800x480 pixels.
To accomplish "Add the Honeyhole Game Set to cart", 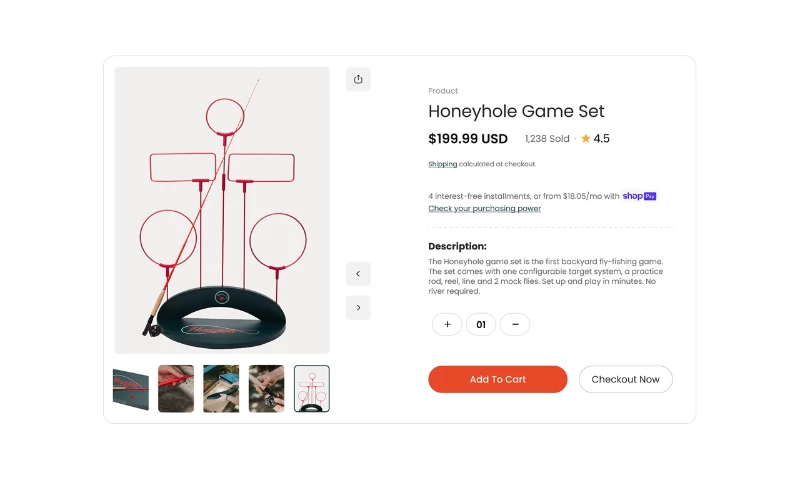I will point(497,379).
